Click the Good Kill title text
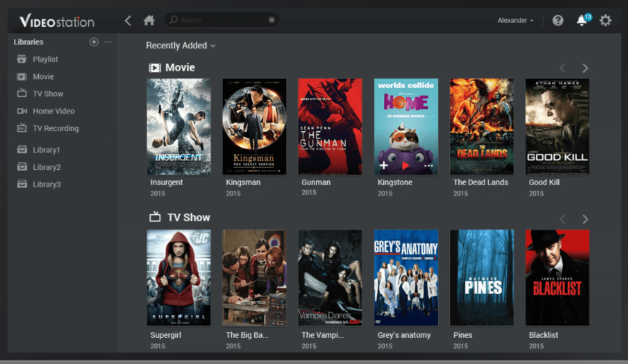This screenshot has height=364, width=628. [x=544, y=183]
